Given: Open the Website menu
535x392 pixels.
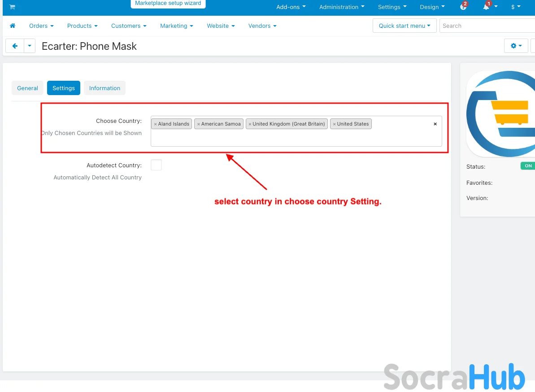Looking at the screenshot, I should (x=221, y=26).
